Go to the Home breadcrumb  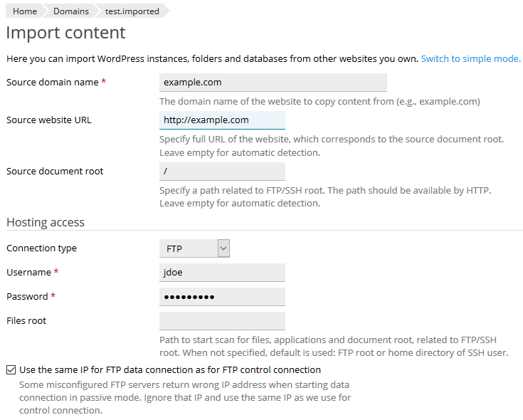[x=25, y=11]
